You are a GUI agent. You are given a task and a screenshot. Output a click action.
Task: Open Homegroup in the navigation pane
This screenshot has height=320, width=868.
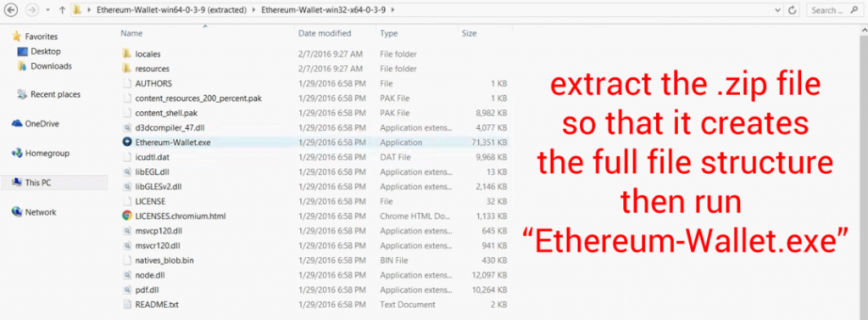point(47,153)
